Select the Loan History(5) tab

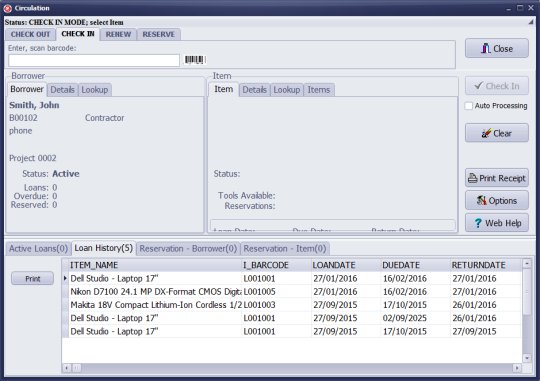pos(104,248)
